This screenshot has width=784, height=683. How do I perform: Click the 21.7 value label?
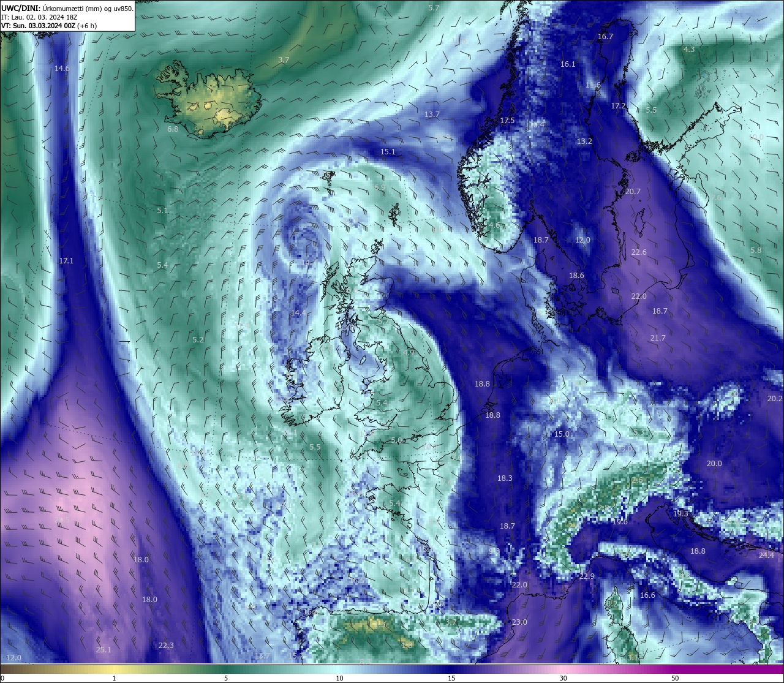(658, 338)
